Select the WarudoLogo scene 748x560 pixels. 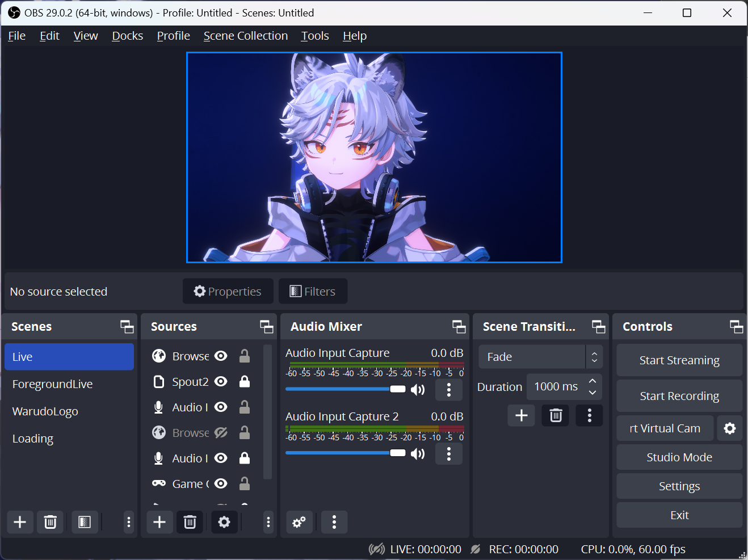69,411
